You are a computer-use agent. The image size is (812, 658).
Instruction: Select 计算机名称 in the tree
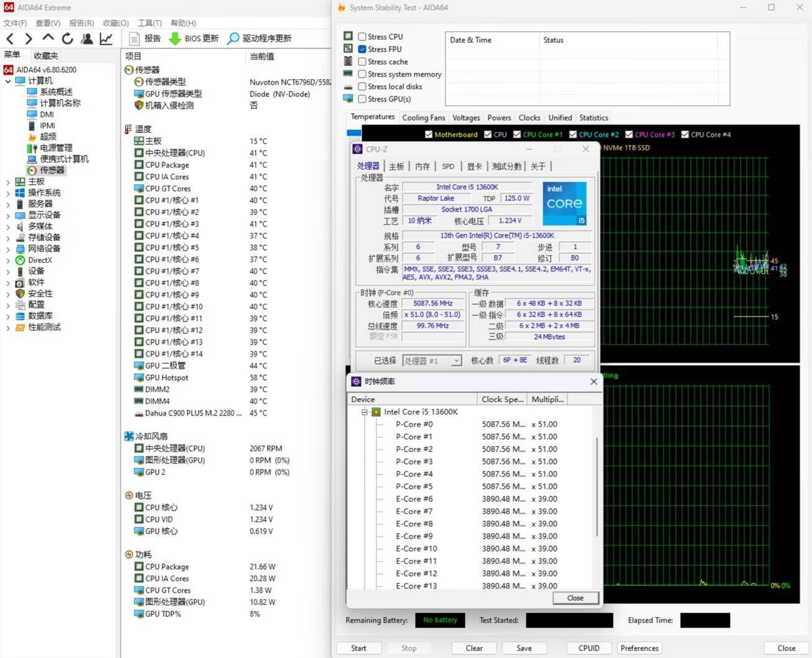pos(60,103)
